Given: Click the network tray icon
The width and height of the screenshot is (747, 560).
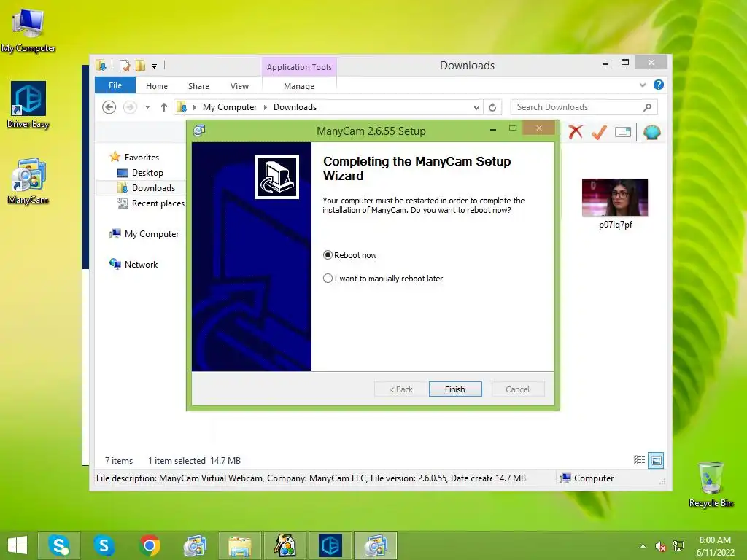Looking at the screenshot, I should click(678, 546).
